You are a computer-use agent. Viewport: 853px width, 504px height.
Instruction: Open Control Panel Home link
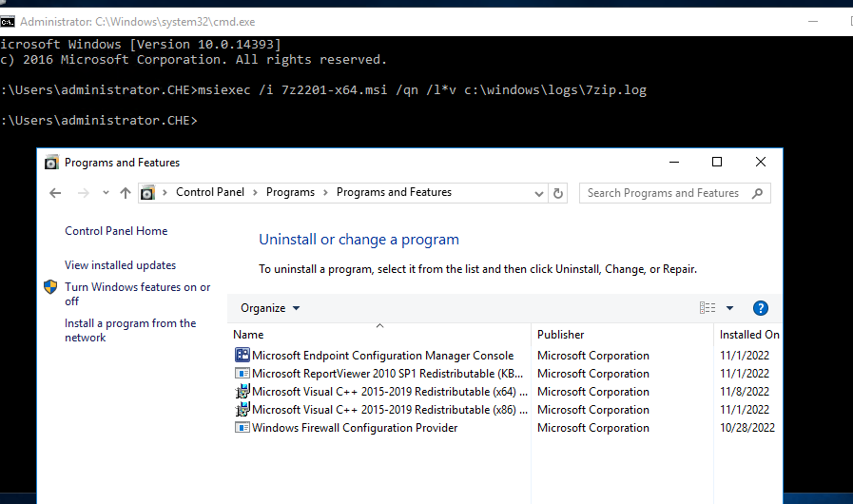click(116, 231)
